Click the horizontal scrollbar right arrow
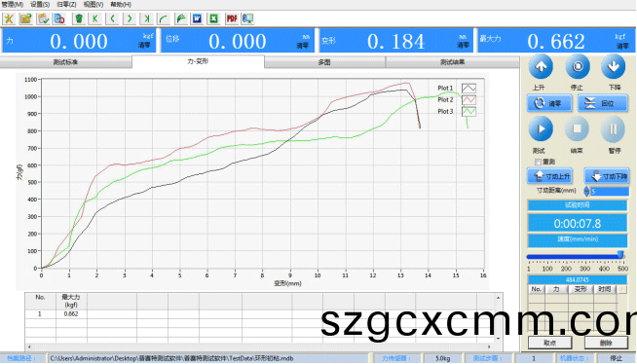 pyautogui.click(x=489, y=346)
